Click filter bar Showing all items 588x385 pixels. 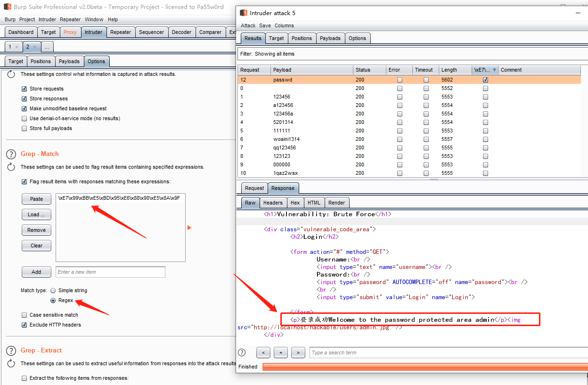tap(412, 54)
